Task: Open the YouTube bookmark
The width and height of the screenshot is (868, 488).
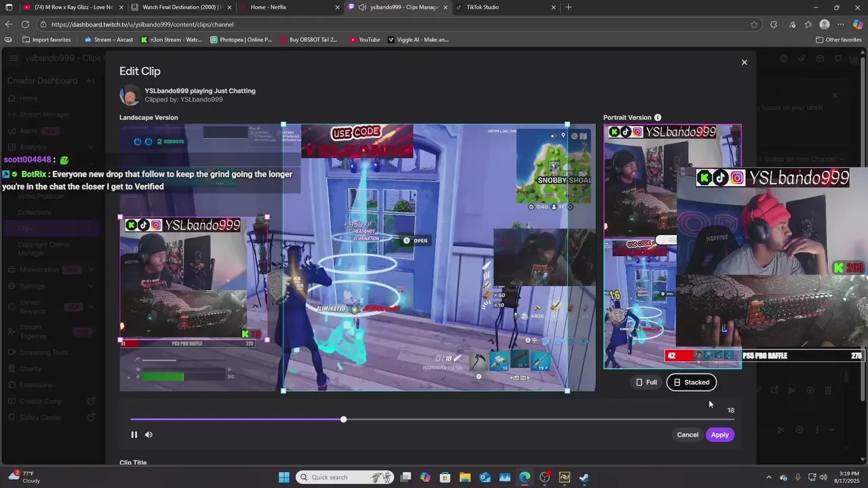Action: [x=365, y=39]
